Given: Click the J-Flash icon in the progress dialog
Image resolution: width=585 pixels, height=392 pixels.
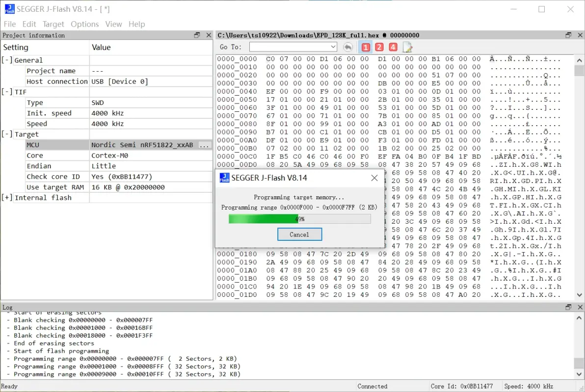Looking at the screenshot, I should pos(224,178).
